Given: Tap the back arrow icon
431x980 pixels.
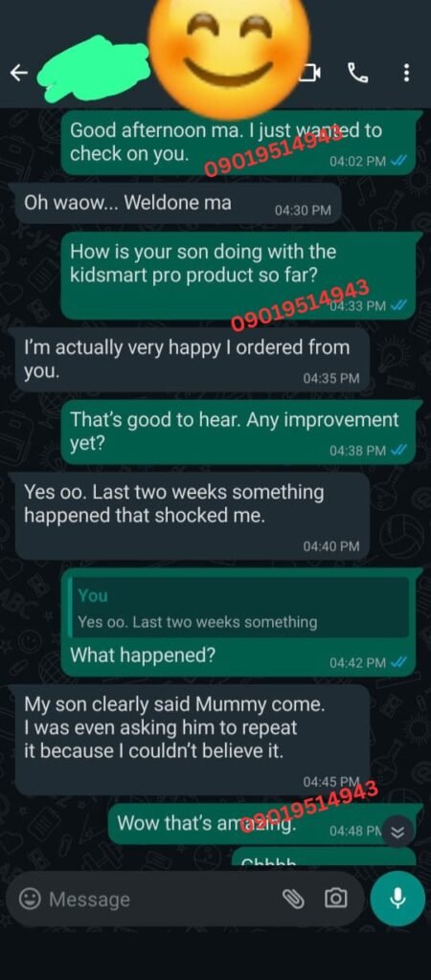Looking at the screenshot, I should [x=19, y=74].
